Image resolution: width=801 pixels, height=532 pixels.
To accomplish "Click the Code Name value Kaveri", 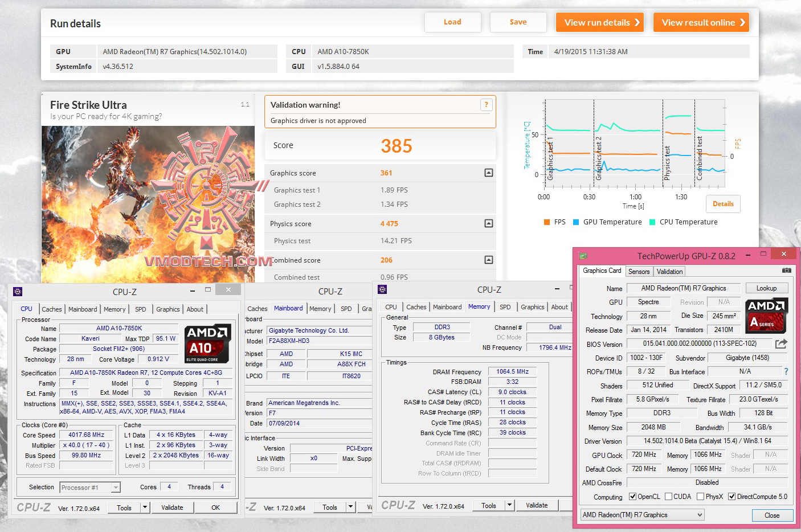I will 90,338.
